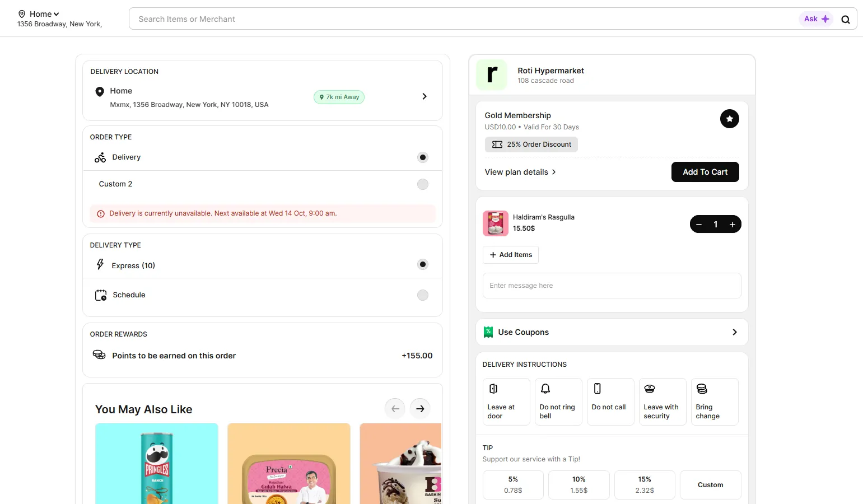Select Do not ring bell instruction
The height and width of the screenshot is (504, 863).
click(558, 402)
